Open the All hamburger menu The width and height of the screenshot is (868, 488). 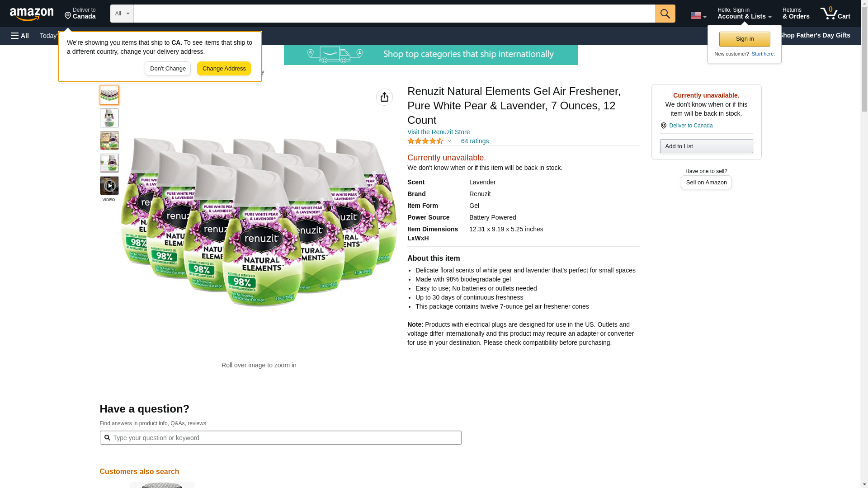coord(20,36)
